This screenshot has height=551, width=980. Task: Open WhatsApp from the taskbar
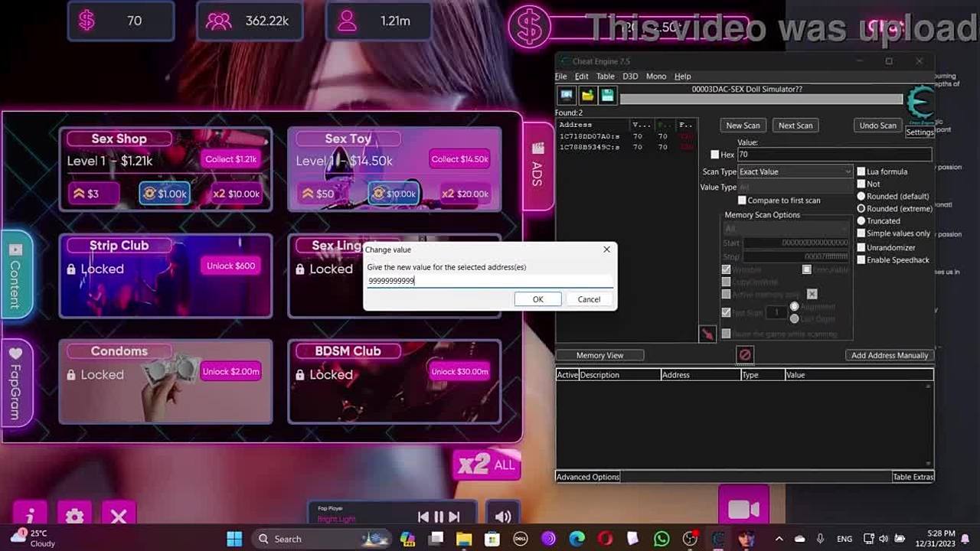[661, 539]
